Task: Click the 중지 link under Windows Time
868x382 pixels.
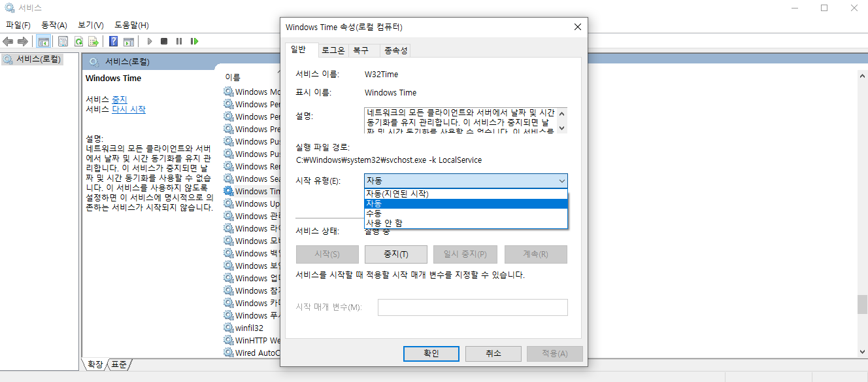Action: tap(119, 99)
